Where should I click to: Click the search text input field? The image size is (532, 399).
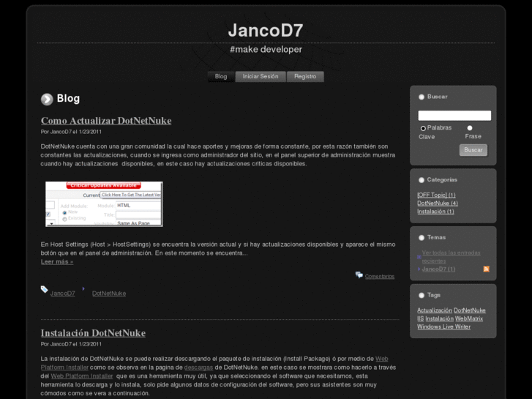click(454, 116)
